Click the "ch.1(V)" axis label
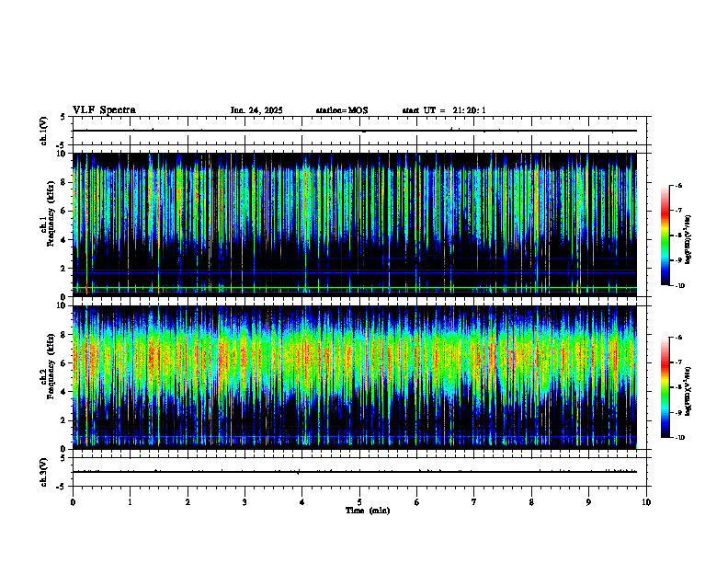The width and height of the screenshot is (728, 563). tap(44, 131)
